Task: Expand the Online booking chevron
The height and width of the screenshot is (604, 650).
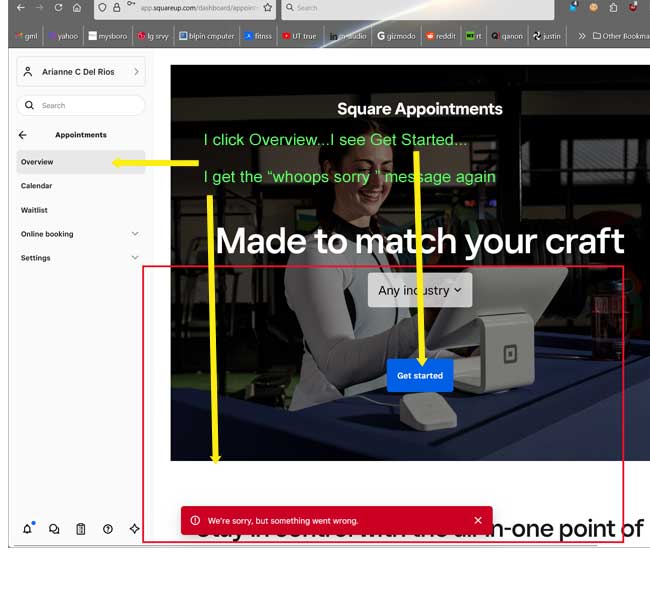Action: pos(135,234)
